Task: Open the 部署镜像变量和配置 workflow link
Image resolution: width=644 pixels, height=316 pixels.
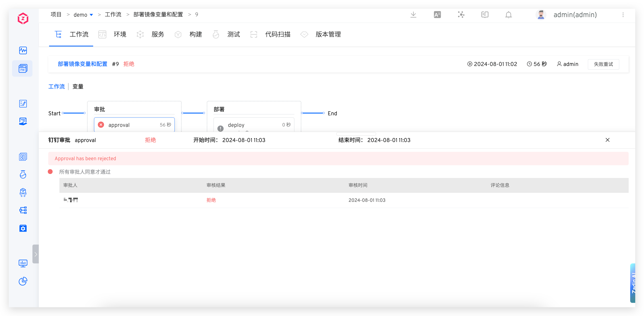Action: [82, 64]
